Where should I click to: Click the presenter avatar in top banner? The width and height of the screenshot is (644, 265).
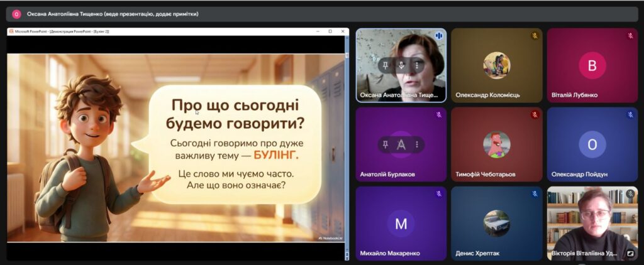(x=16, y=14)
